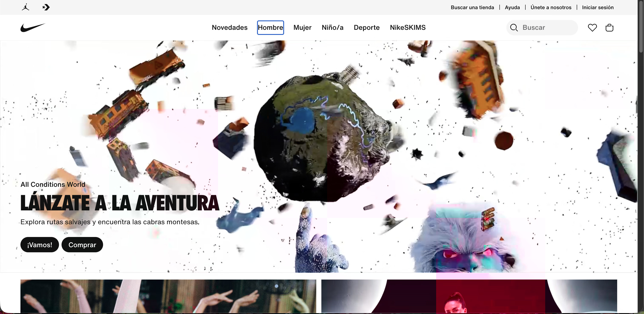Click the magnifying glass search icon
Viewport: 644px width, 314px height.
point(514,27)
